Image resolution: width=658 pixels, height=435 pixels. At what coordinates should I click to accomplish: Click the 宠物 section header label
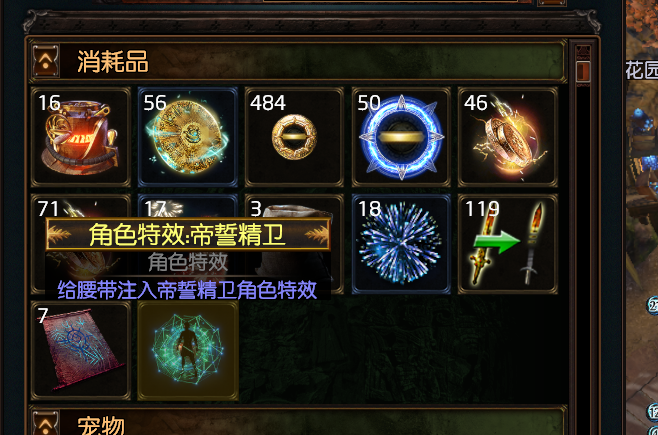(101, 425)
